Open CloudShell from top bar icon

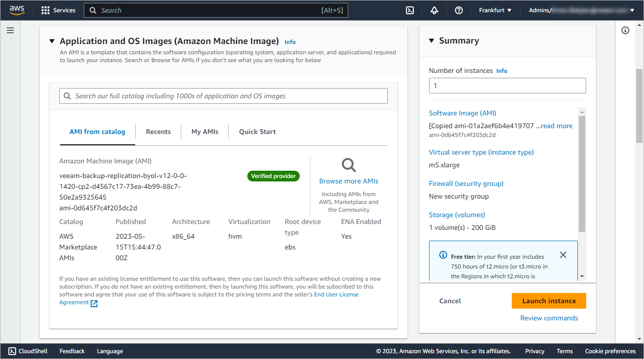pyautogui.click(x=410, y=10)
